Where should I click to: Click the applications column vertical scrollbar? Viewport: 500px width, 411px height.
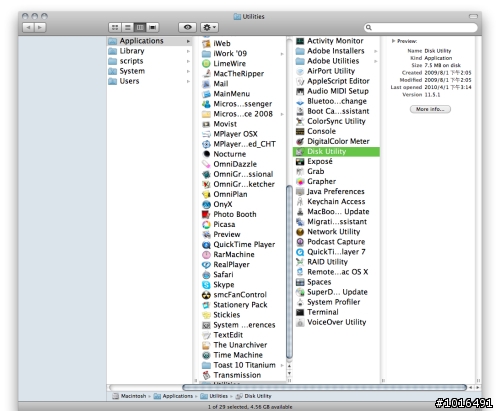point(289,272)
